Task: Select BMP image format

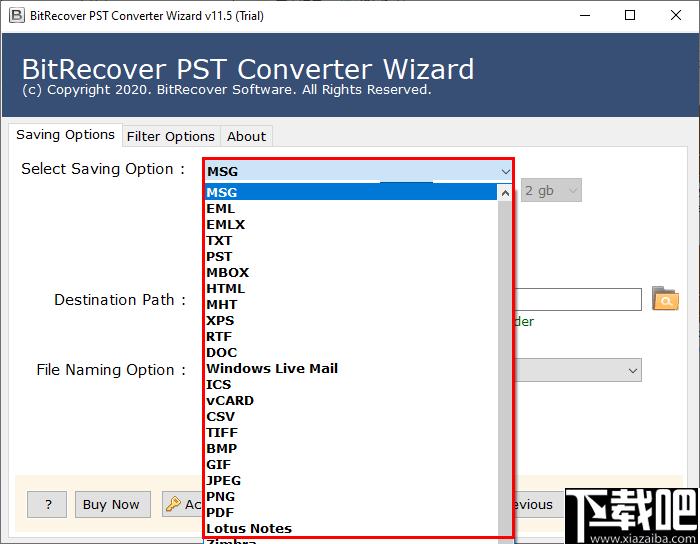Action: click(x=351, y=448)
